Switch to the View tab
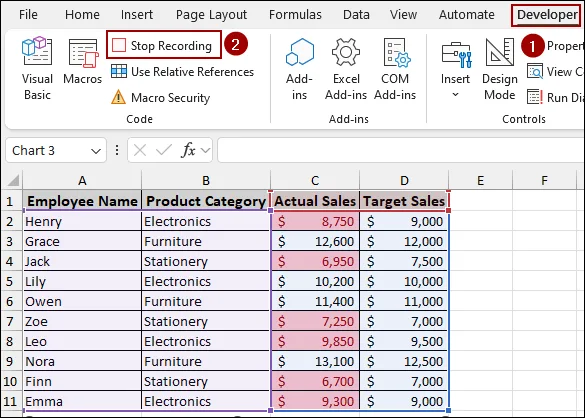The height and width of the screenshot is (418, 585). click(x=403, y=15)
